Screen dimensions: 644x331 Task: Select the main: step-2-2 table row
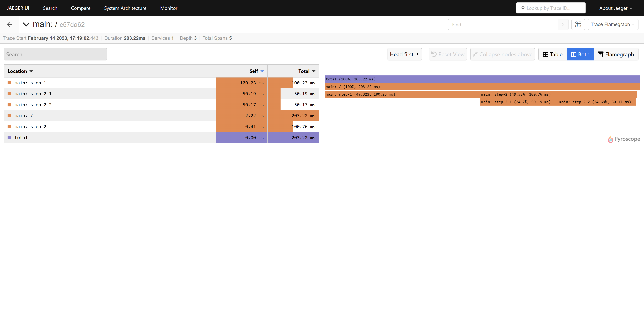(162, 105)
